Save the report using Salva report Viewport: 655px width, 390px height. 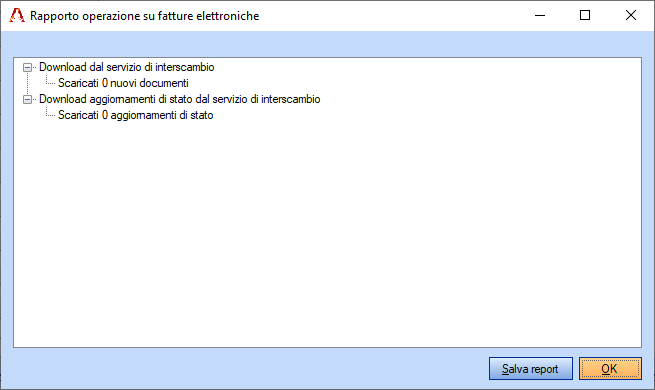[x=531, y=369]
